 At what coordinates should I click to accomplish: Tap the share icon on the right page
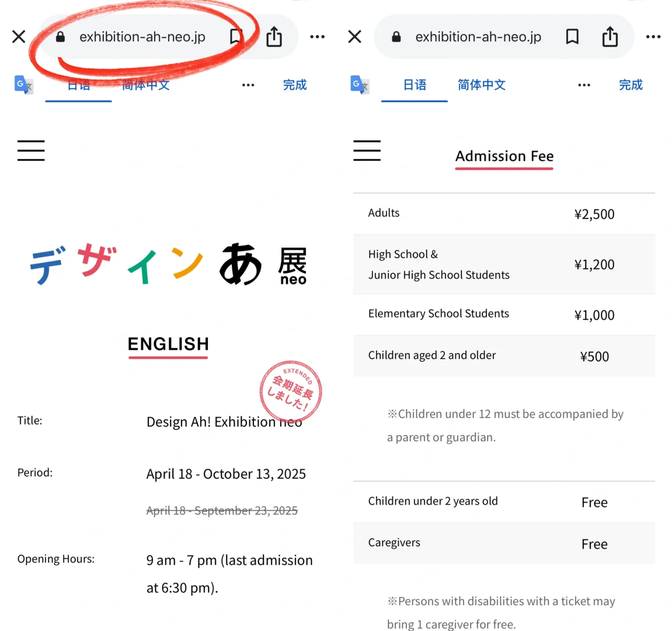(x=610, y=36)
